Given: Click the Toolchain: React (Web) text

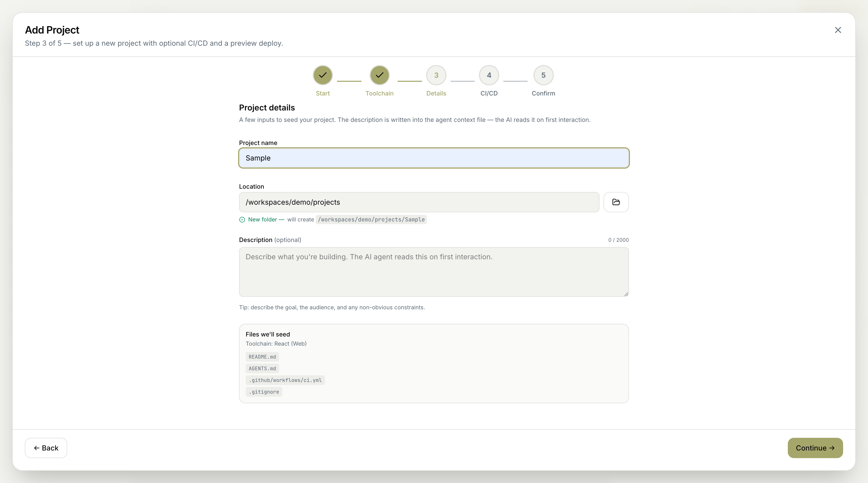Looking at the screenshot, I should click(276, 344).
